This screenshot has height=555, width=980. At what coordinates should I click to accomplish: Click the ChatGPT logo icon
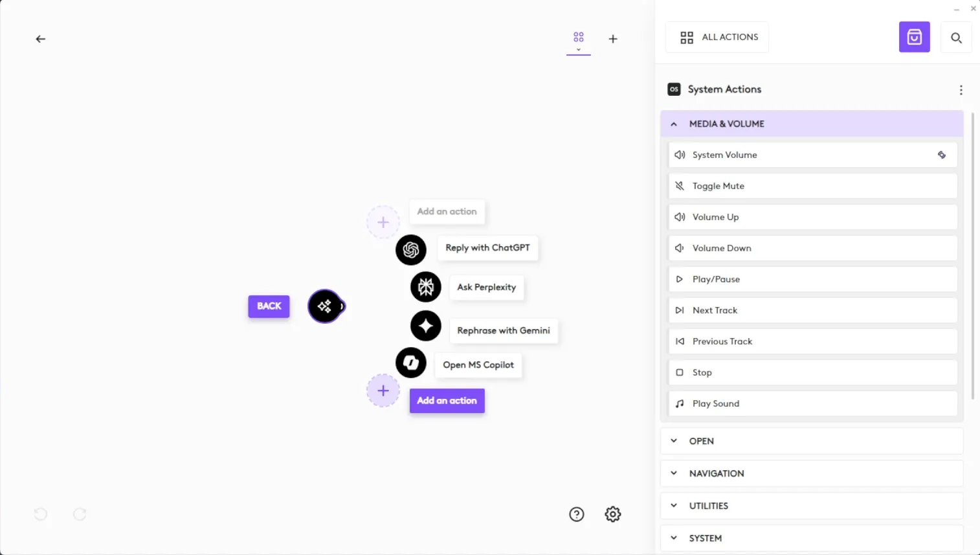pyautogui.click(x=411, y=250)
